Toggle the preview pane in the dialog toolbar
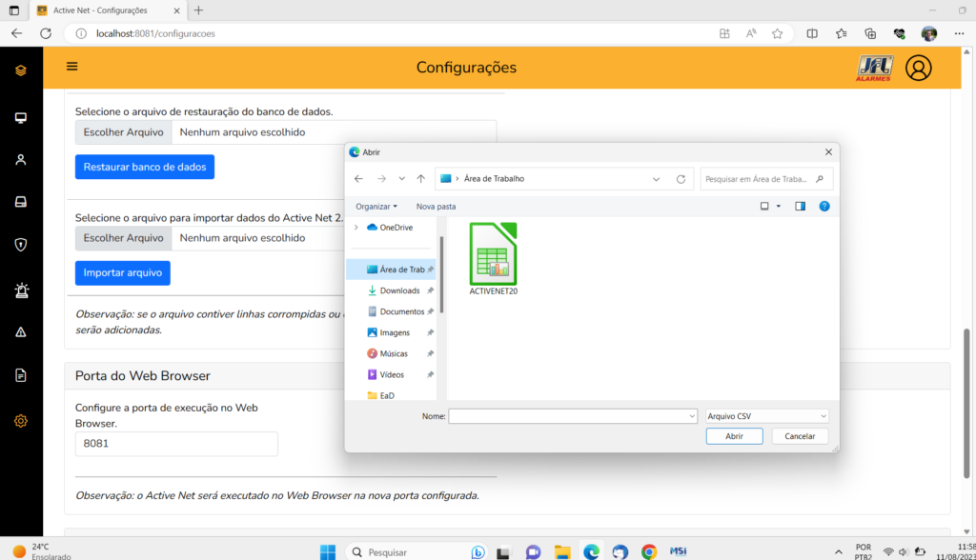 pos(800,206)
